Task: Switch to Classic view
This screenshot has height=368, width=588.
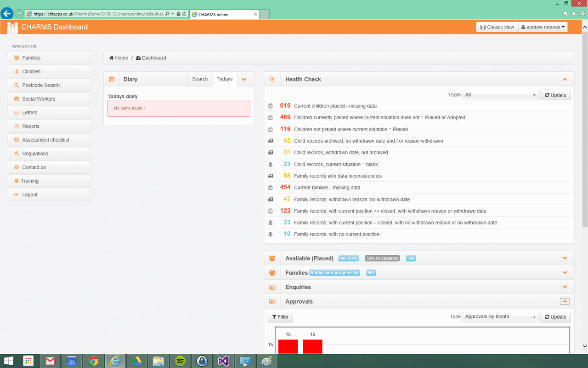Action: [498, 27]
